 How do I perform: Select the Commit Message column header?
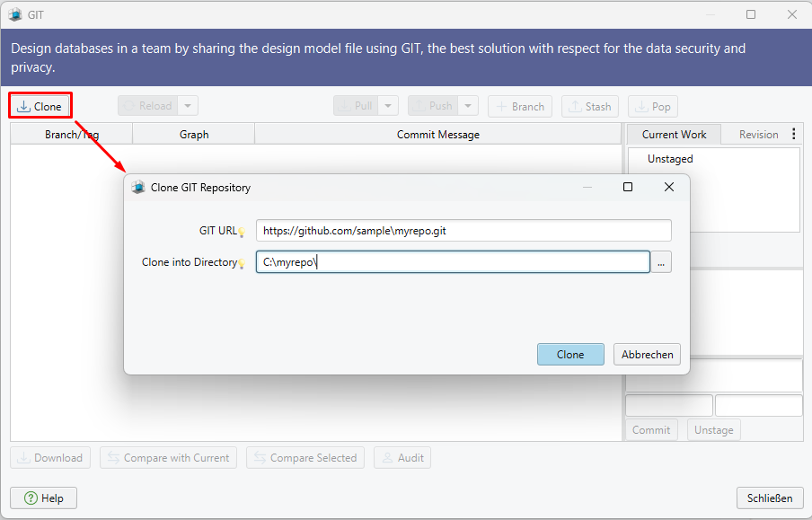(437, 134)
